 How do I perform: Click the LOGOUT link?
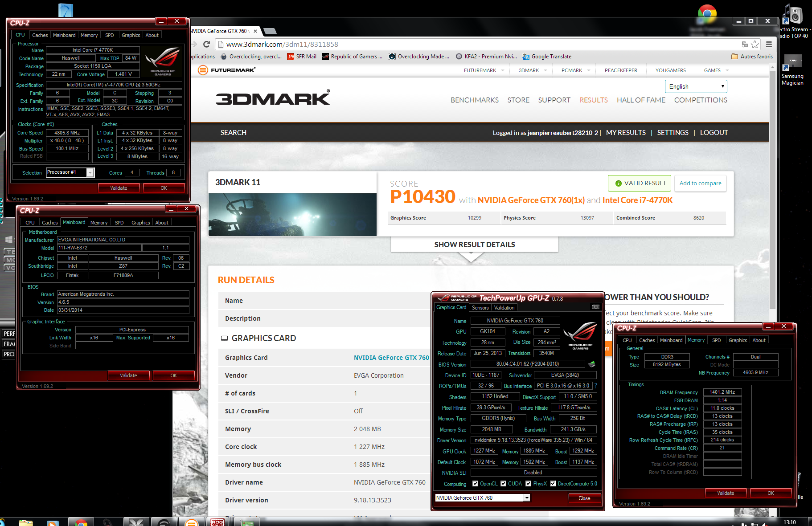[714, 132]
